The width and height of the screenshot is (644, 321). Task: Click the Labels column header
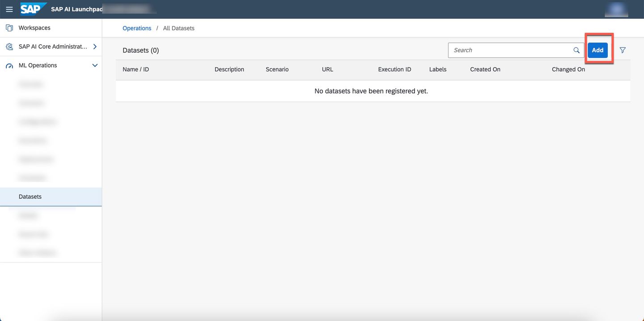tap(438, 69)
